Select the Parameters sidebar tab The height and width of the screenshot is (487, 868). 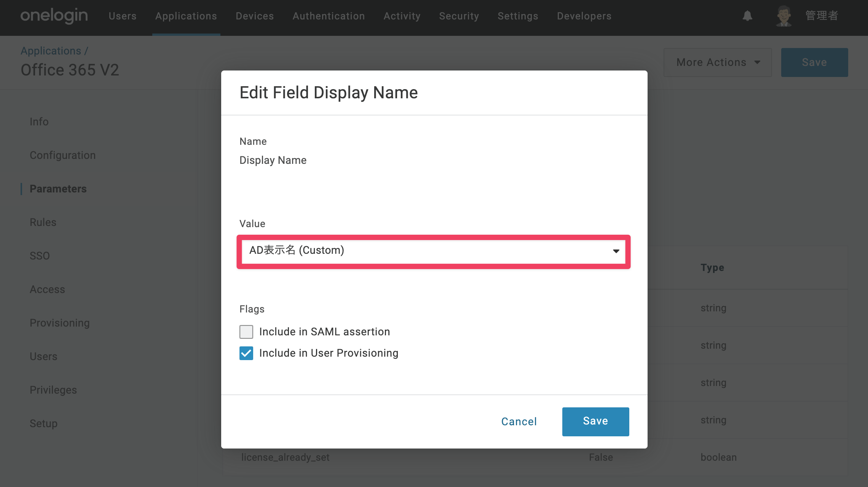(58, 189)
